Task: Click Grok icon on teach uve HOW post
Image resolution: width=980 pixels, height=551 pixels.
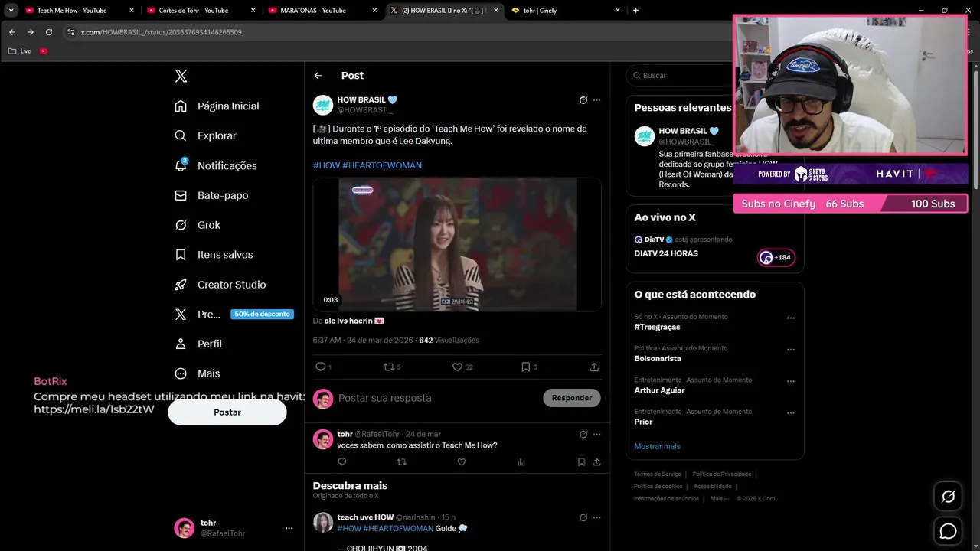Action: [x=583, y=517]
